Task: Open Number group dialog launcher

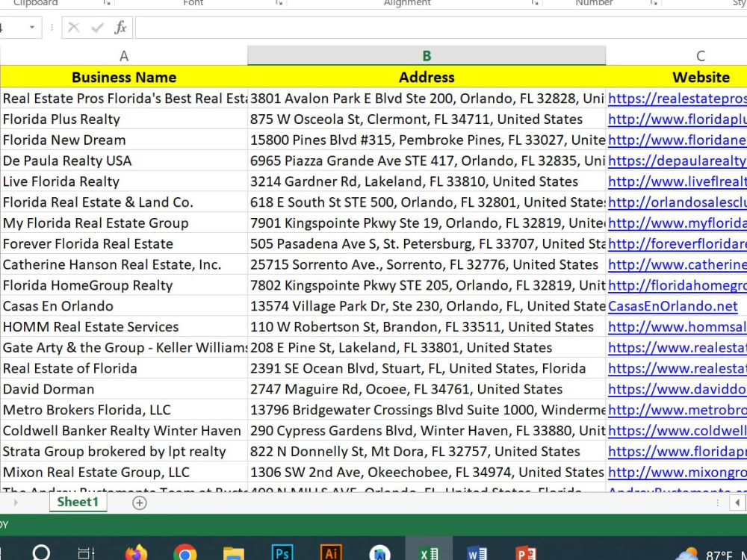Action: [654, 3]
